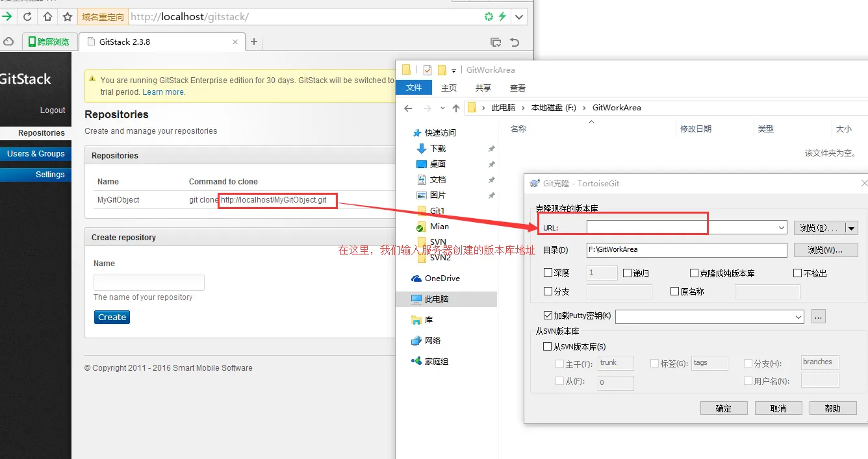Open Users & Groups in GitStack menu
The width and height of the screenshot is (868, 459).
point(36,154)
